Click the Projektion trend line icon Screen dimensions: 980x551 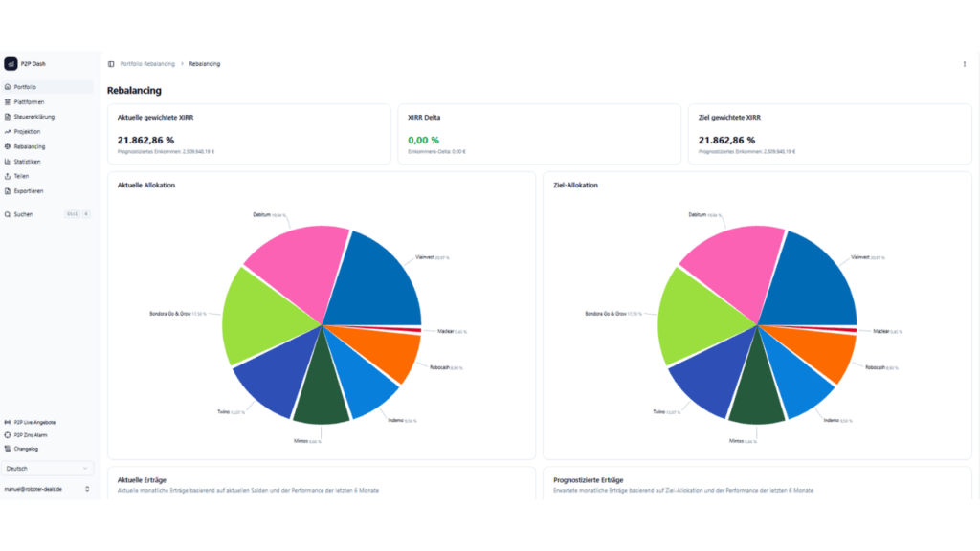[x=8, y=131]
